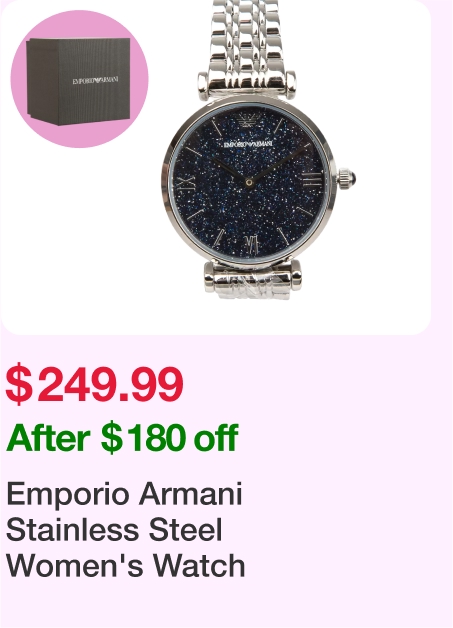Click the Roman numeral III on the dial
The height and width of the screenshot is (628, 453).
312,179
